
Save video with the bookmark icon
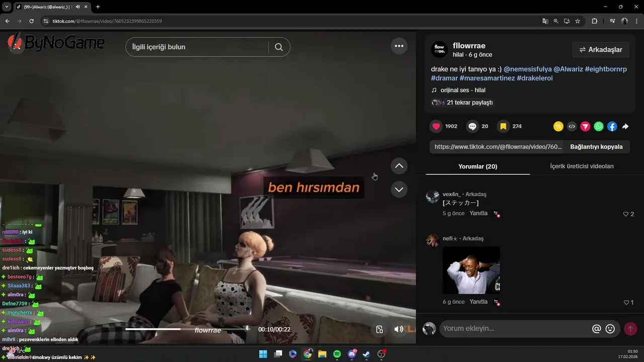(503, 126)
